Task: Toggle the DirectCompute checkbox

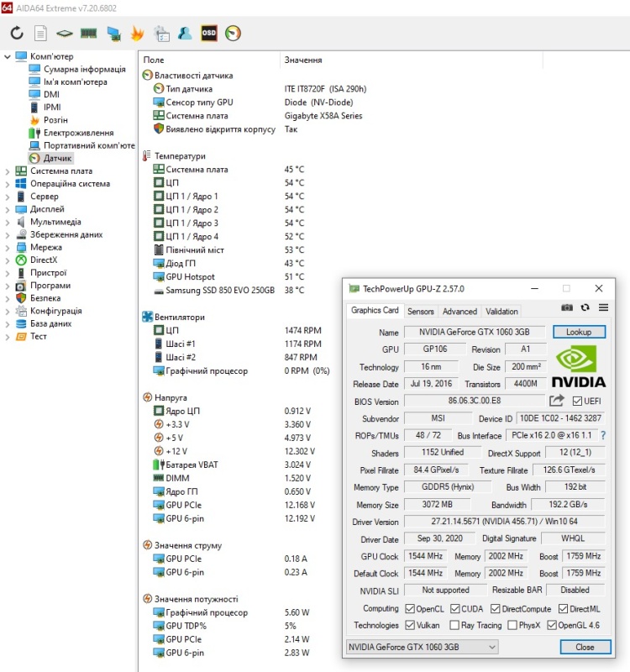Action: click(x=496, y=609)
